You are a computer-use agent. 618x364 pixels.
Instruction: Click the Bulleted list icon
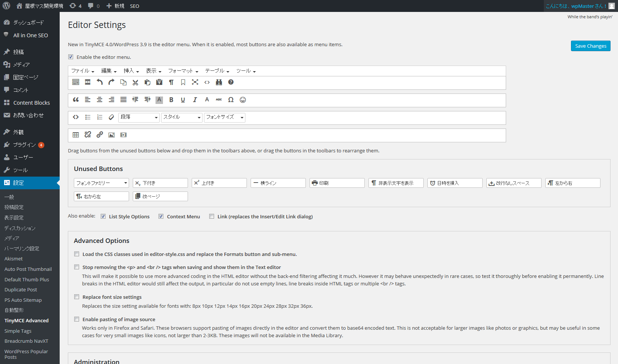[88, 117]
